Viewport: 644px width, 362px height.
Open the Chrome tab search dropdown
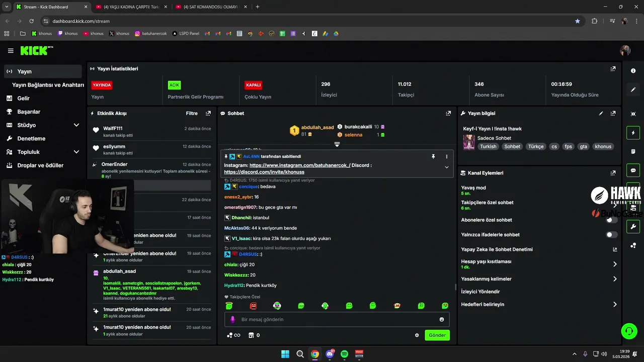coord(7,7)
